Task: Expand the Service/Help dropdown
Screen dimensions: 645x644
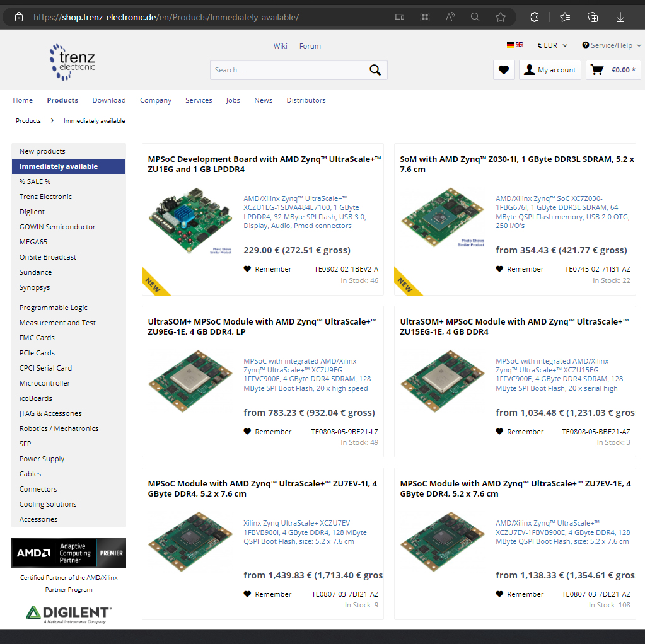Action: coord(612,45)
